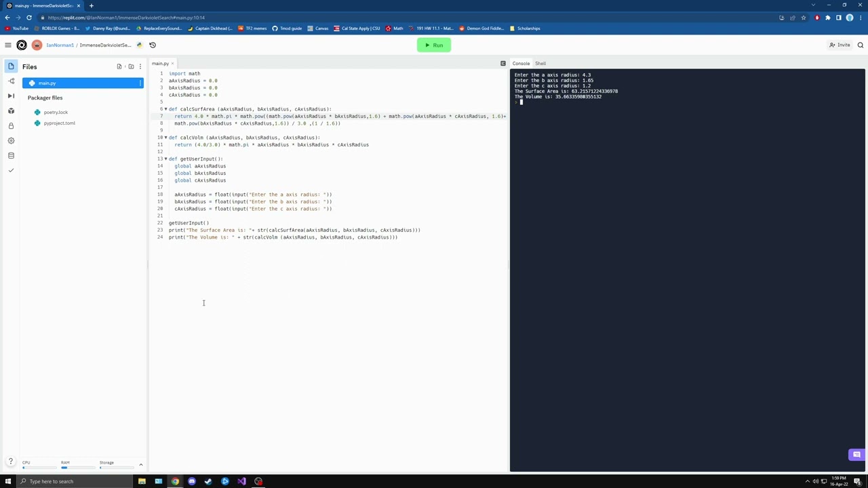Viewport: 868px width, 488px height.
Task: Open the user avatar beside IanNorman1
Action: pos(37,45)
